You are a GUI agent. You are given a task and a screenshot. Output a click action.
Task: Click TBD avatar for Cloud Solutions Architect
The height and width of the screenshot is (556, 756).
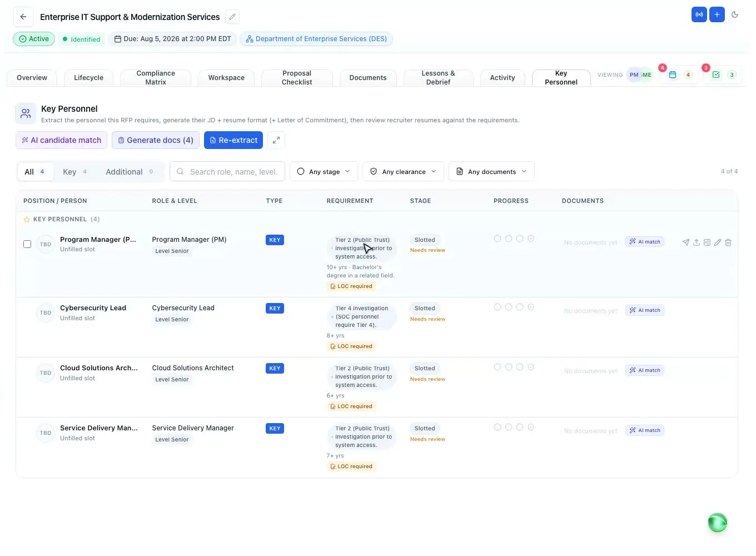pos(46,373)
